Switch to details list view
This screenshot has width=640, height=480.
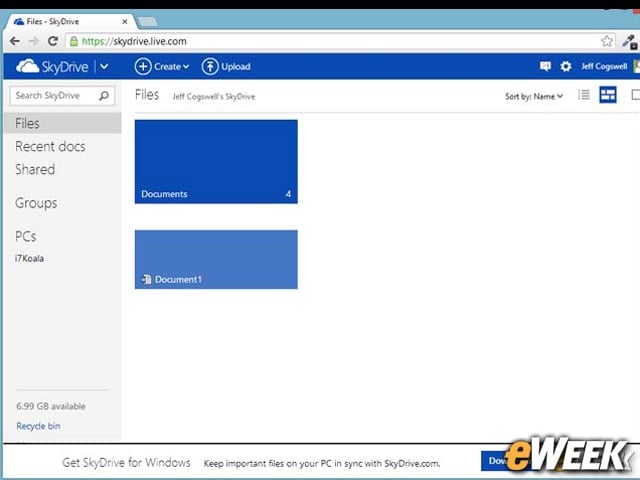[584, 95]
